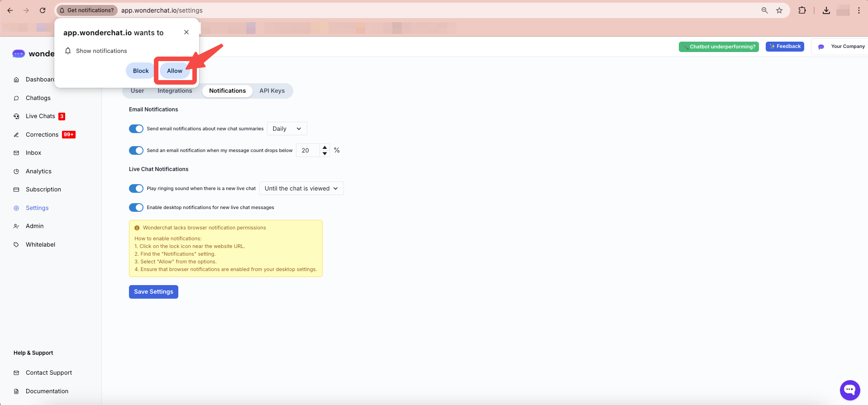Switch to the Integrations tab
868x405 pixels.
click(x=175, y=91)
